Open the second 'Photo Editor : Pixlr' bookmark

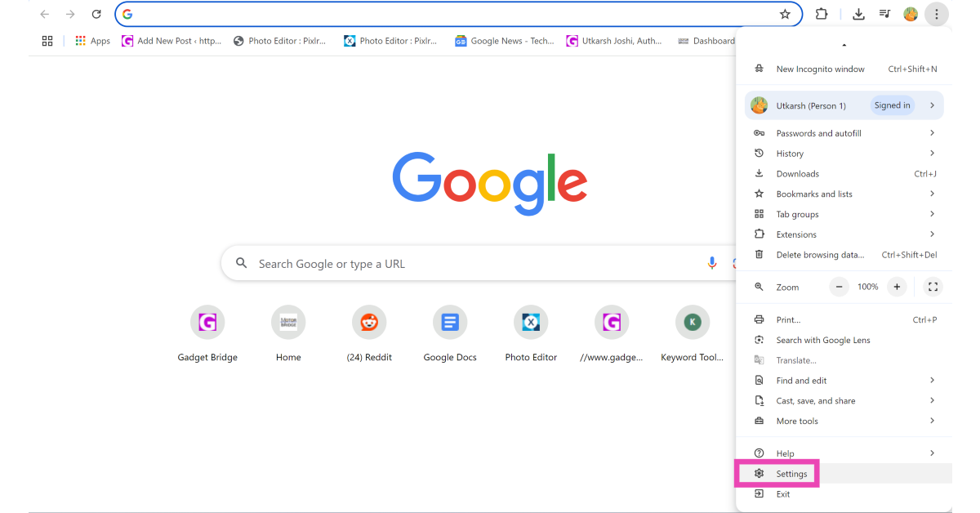tap(390, 41)
